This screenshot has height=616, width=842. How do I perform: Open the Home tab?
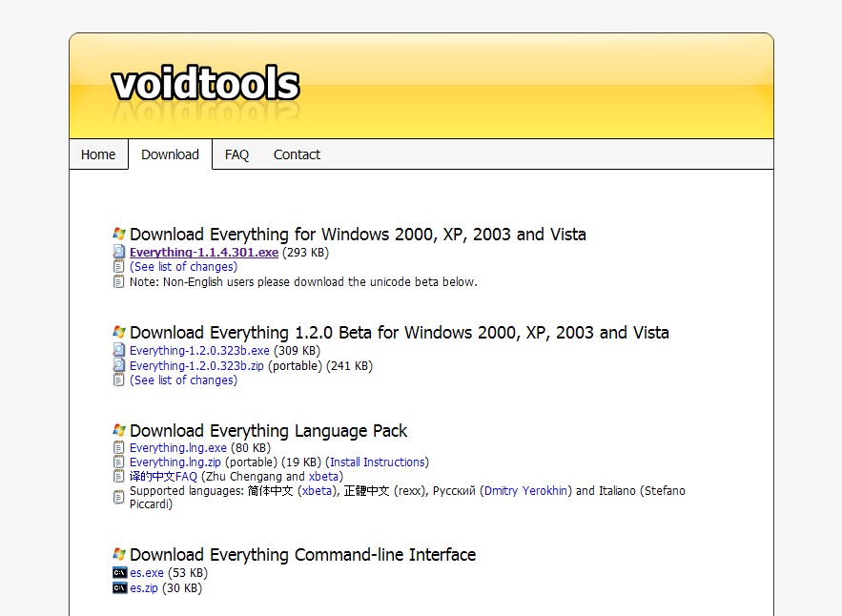98,154
